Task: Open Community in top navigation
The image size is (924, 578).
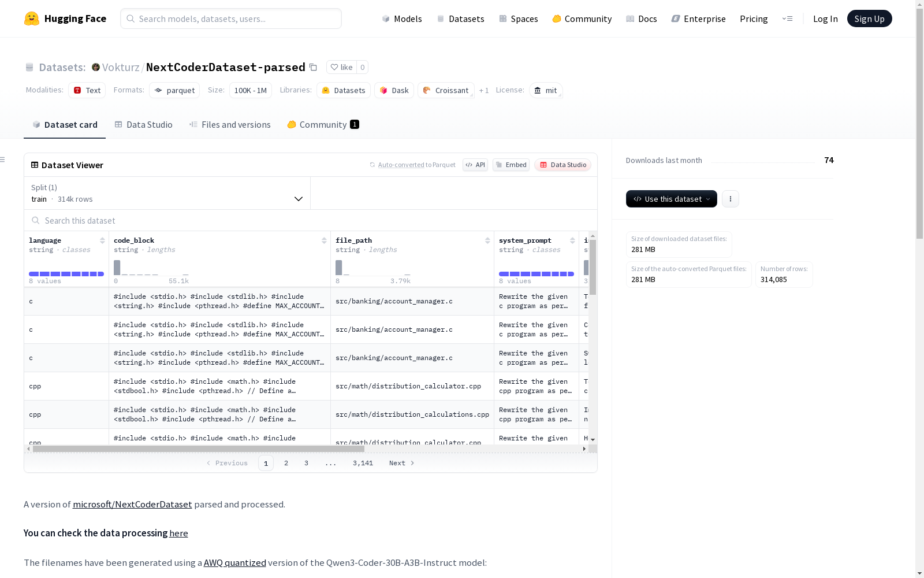Action: click(x=582, y=18)
